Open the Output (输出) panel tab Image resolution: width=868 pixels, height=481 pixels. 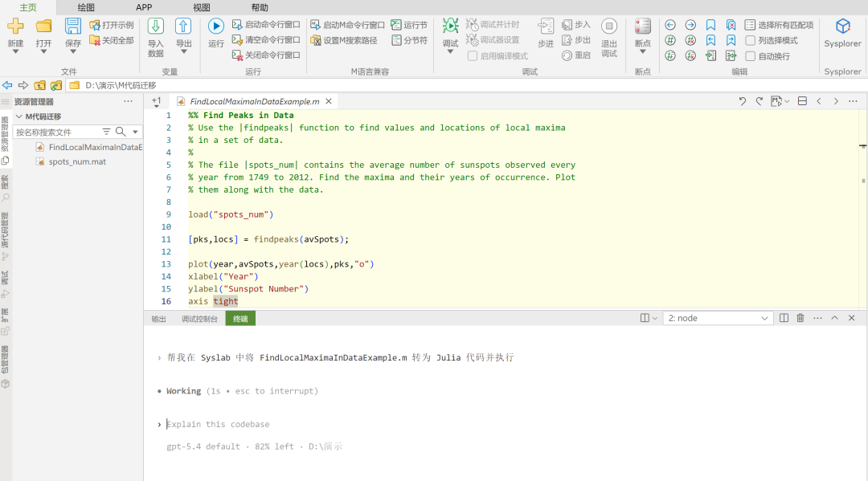click(x=159, y=319)
